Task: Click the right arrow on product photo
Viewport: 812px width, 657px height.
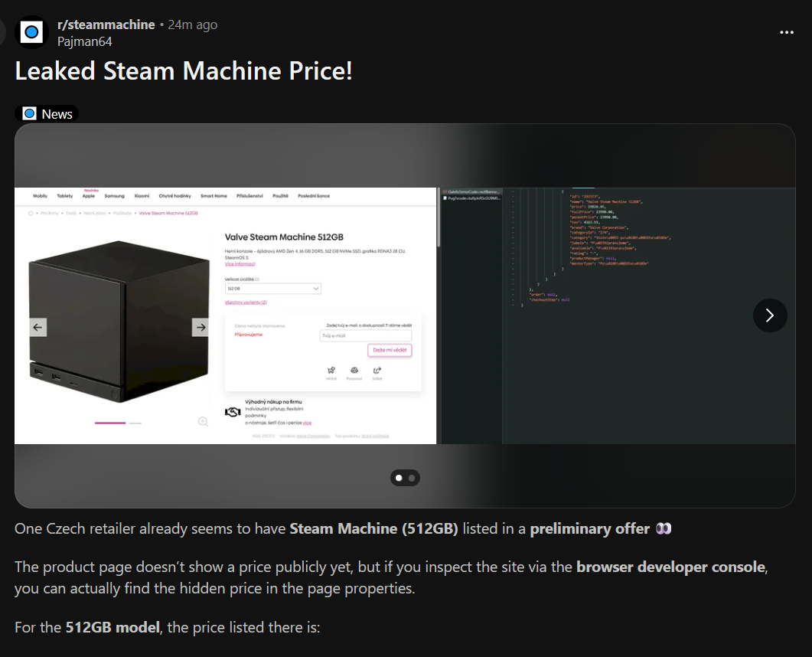Action: click(201, 327)
